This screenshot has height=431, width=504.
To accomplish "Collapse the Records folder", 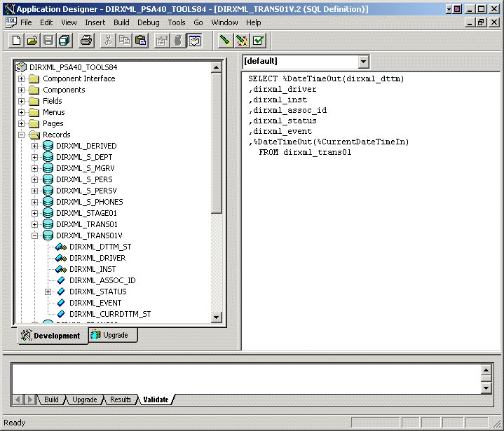I will coord(22,135).
